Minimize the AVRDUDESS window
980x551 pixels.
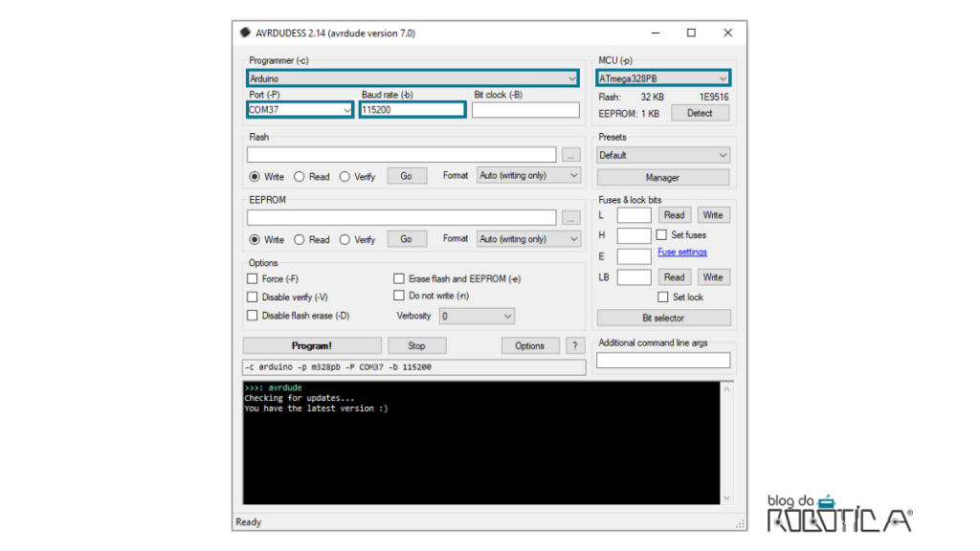656,33
